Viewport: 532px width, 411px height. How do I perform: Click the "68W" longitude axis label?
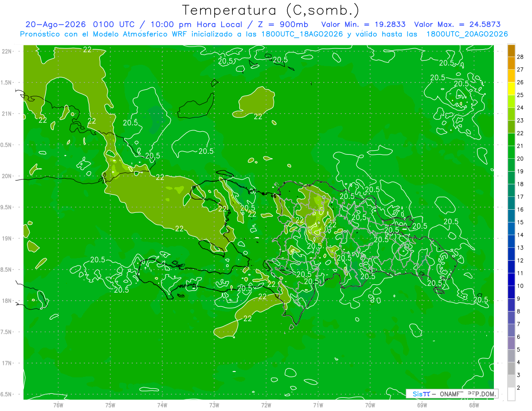click(474, 405)
